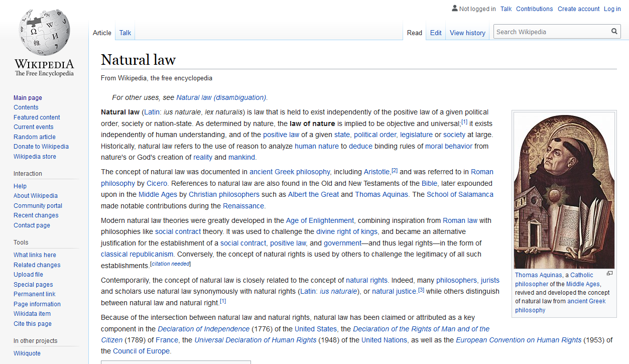
Task: Load a Random article
Action: (35, 137)
